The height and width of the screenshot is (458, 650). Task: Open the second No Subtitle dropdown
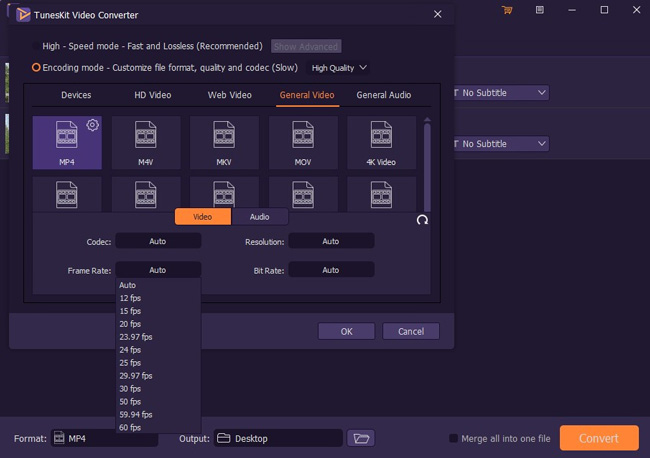coord(502,144)
